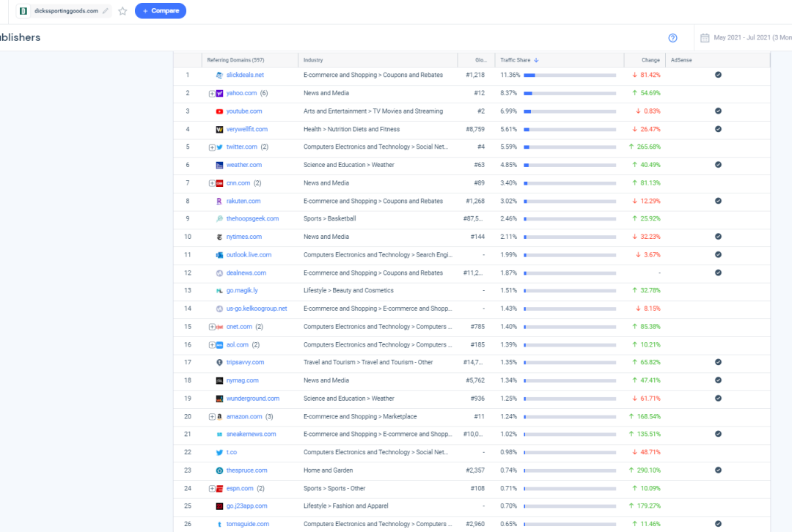This screenshot has height=532, width=792.
Task: Click the traffic share bar for twitter.com
Action: pyautogui.click(x=570, y=147)
